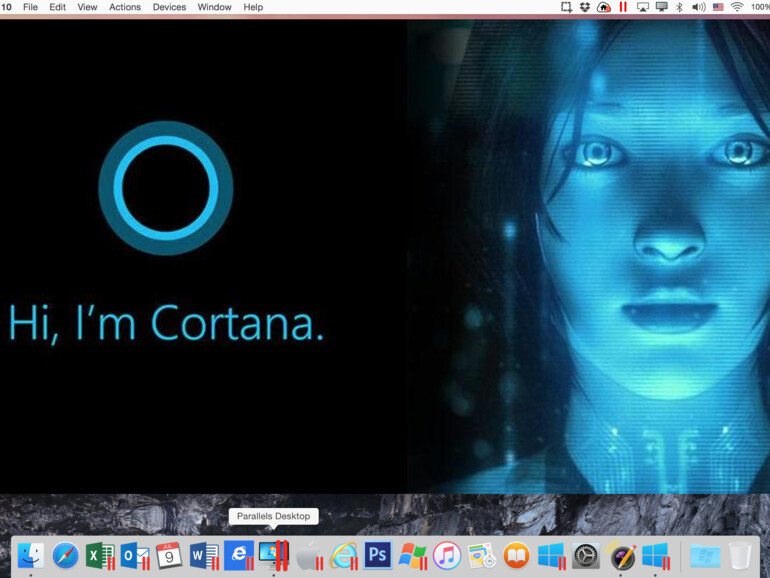Open the Actions menu
770x578 pixels.
coord(125,7)
